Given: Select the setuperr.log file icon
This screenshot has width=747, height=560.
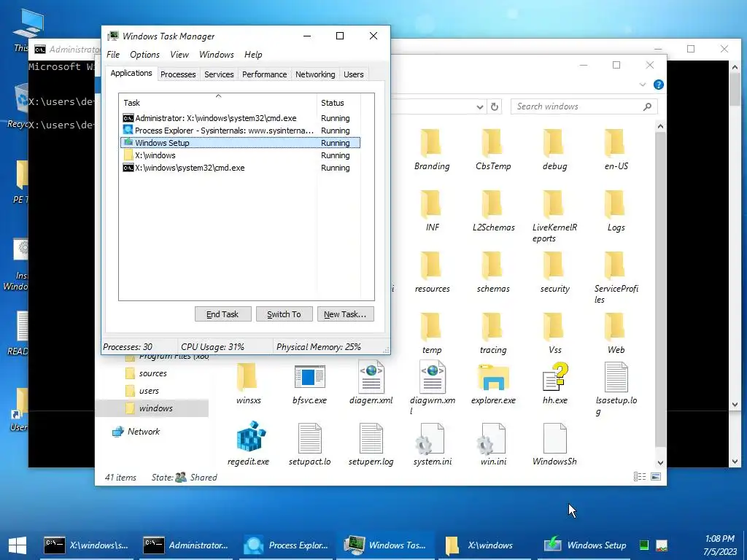Looking at the screenshot, I should 371,438.
